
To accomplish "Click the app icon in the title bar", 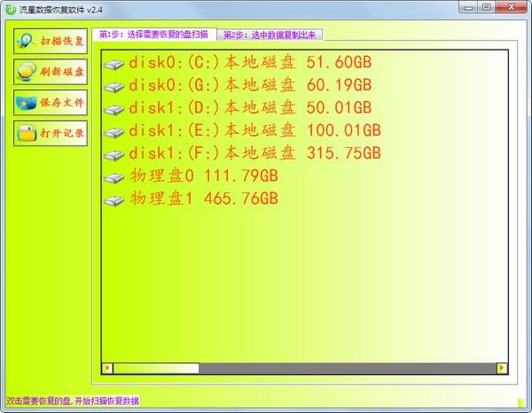I will 12,10.
